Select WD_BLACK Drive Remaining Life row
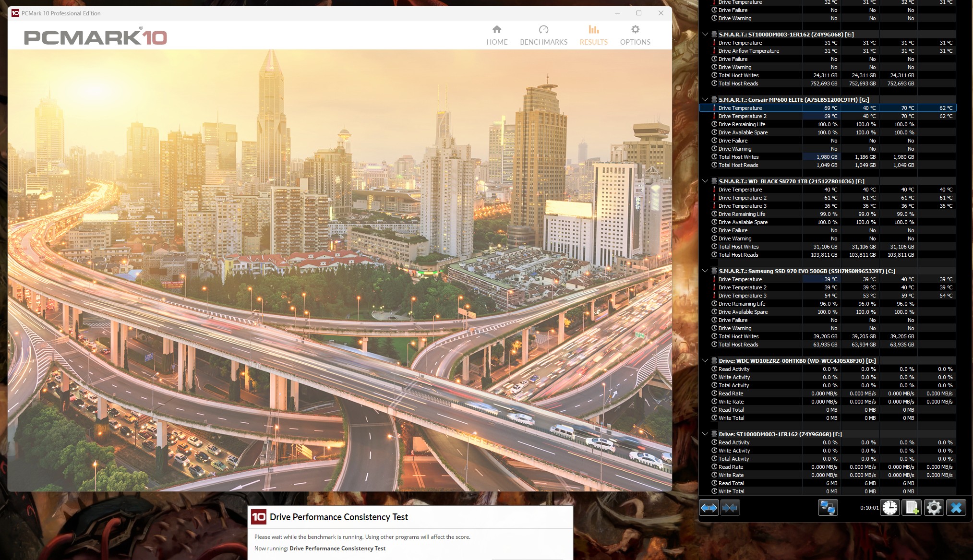973x560 pixels. [x=828, y=214]
